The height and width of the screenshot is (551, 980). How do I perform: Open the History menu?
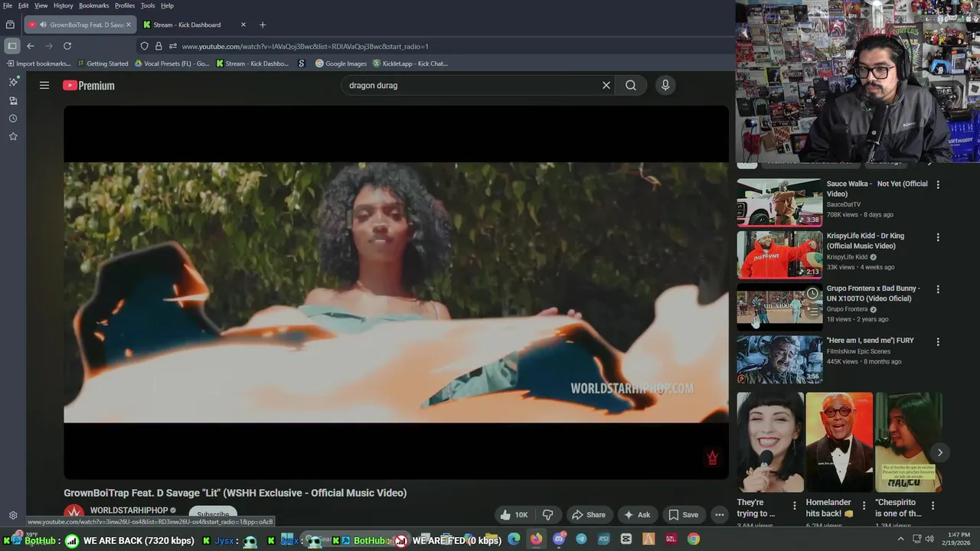[x=64, y=5]
